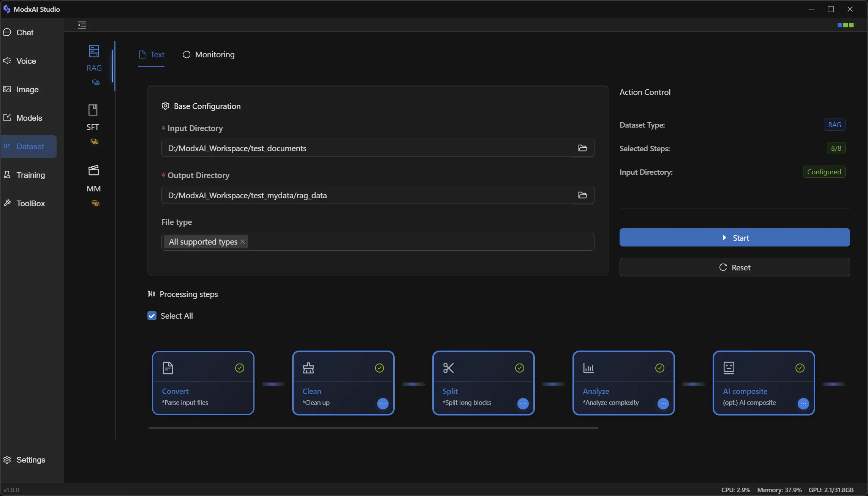Open the Training section in sidebar
868x496 pixels.
coord(30,175)
